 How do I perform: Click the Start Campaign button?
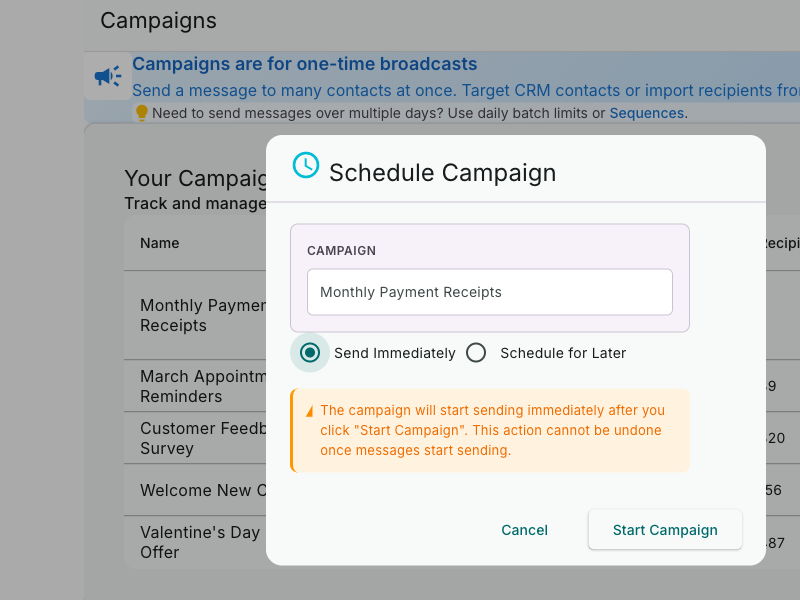[664, 529]
